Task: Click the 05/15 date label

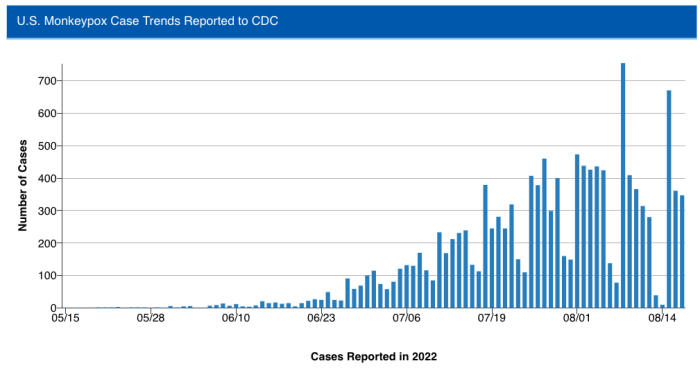Action: 65,318
